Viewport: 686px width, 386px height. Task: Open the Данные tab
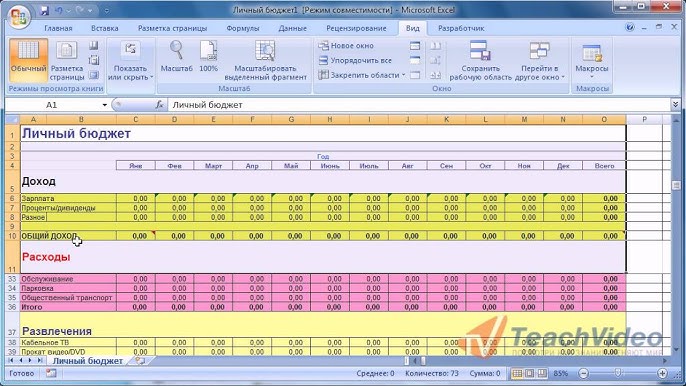(x=292, y=28)
